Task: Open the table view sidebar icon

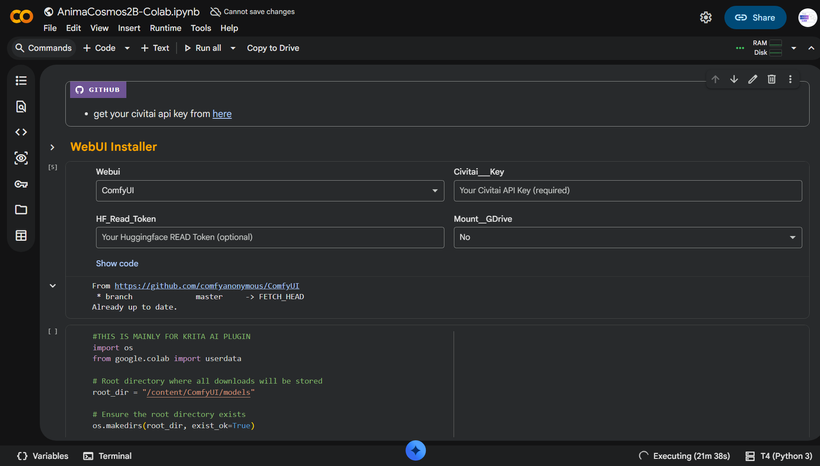Action: click(x=21, y=236)
